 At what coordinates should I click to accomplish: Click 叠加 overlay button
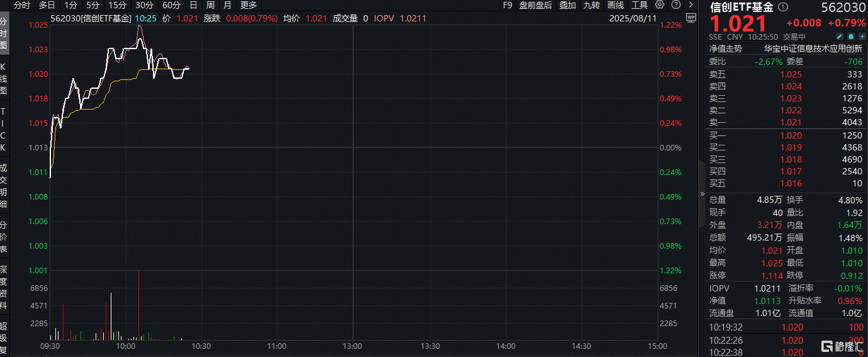click(568, 5)
